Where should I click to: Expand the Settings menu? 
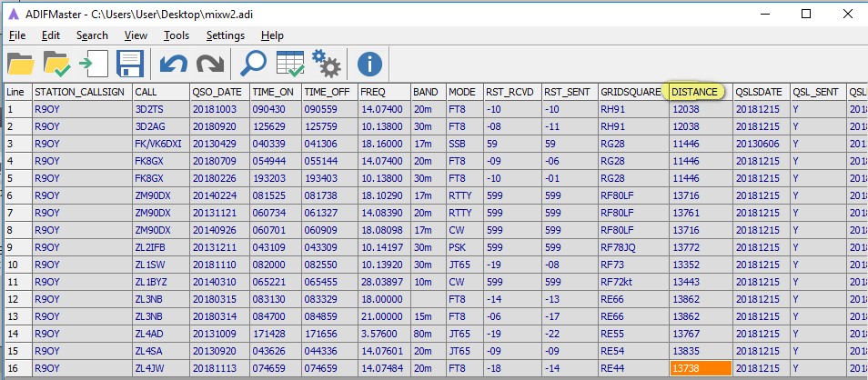coord(225,35)
